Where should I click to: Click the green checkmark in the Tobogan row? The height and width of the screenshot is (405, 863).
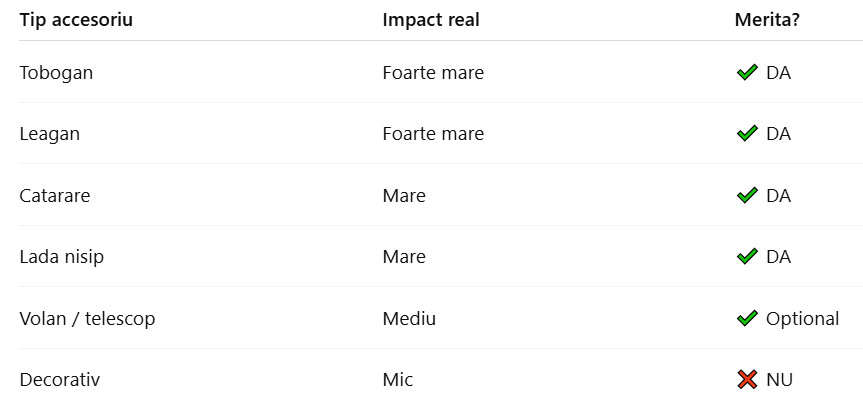point(746,72)
